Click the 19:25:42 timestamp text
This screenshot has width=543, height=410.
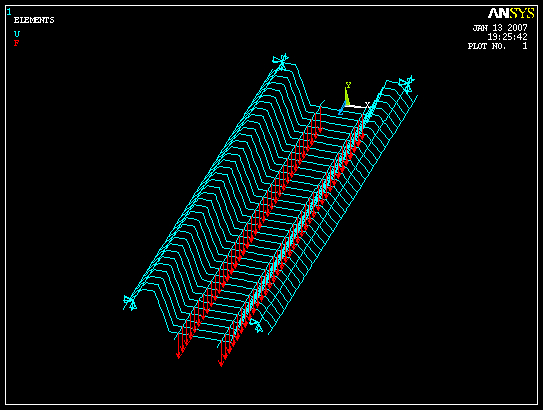507,37
